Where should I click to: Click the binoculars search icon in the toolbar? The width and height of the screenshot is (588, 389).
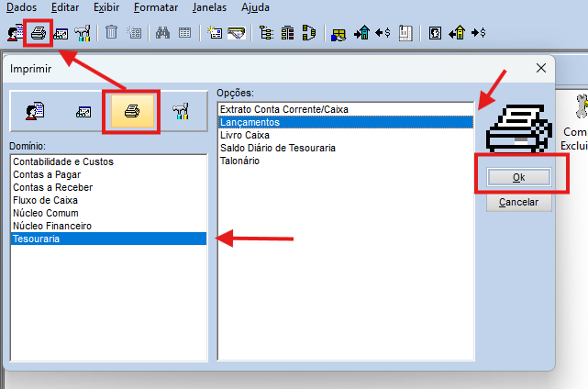click(x=163, y=33)
